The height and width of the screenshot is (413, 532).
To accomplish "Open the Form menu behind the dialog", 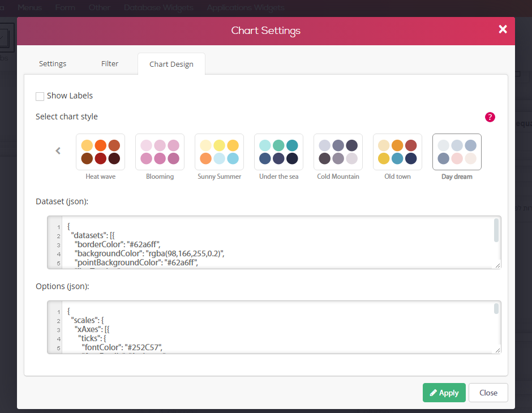I will [x=65, y=7].
